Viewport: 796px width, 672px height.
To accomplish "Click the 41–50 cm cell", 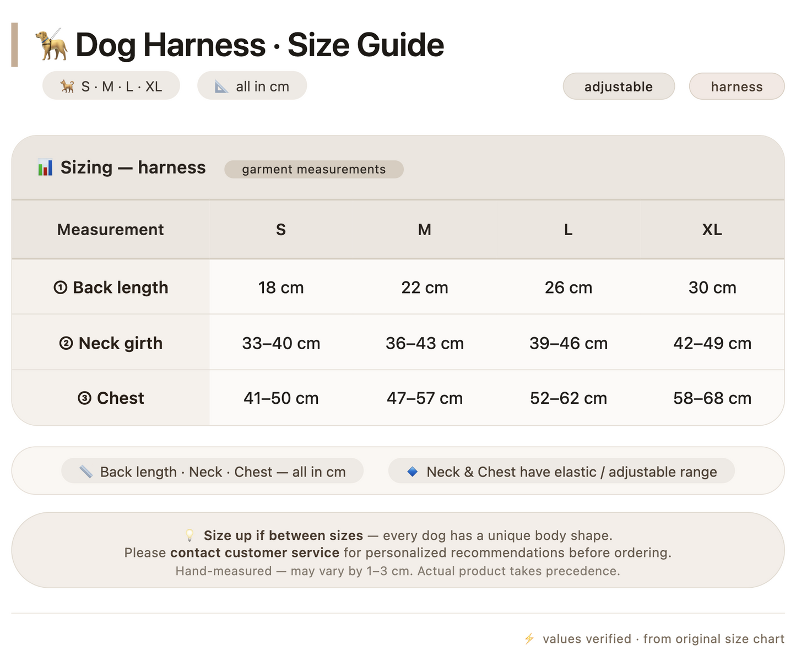I will pyautogui.click(x=281, y=398).
